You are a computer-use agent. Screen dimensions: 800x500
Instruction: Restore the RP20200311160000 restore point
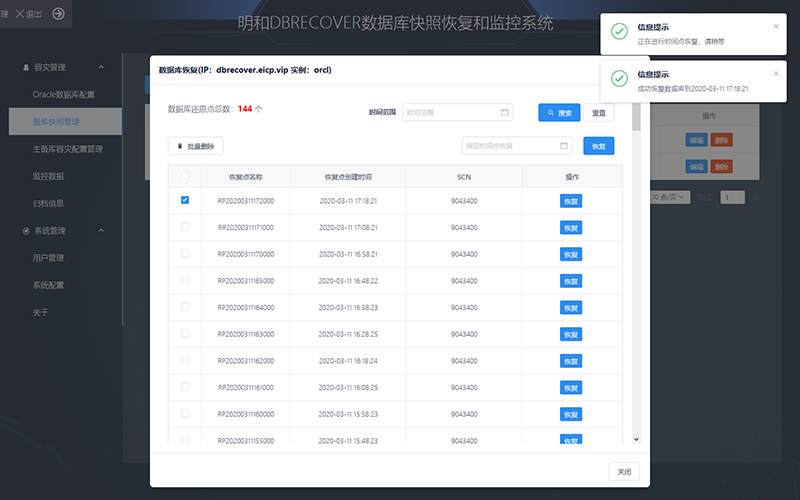pos(571,414)
